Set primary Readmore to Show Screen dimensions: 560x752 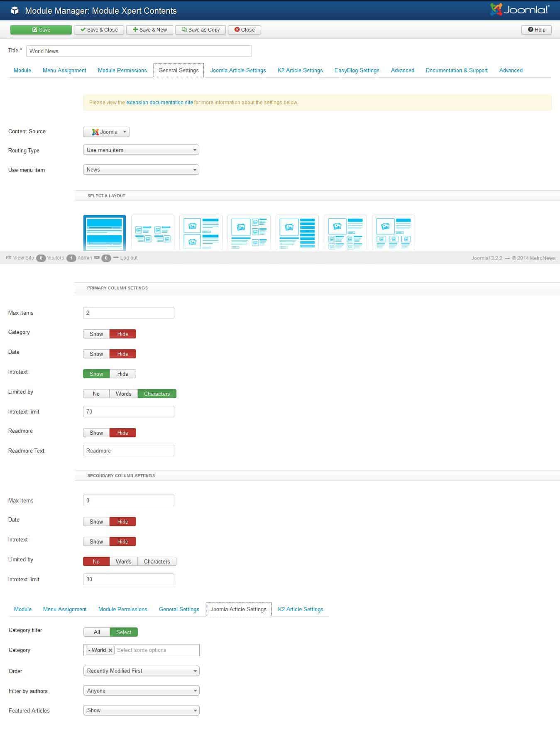[x=96, y=433]
